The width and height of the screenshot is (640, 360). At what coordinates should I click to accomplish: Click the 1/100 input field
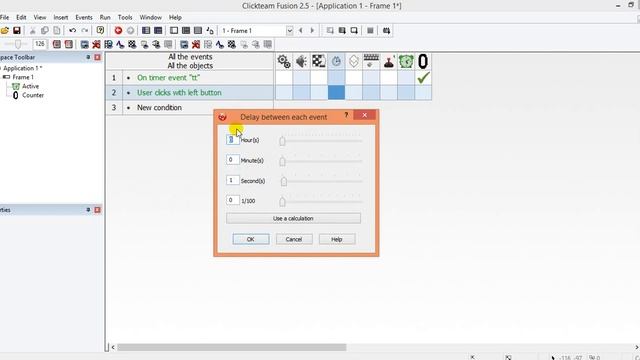click(x=232, y=200)
